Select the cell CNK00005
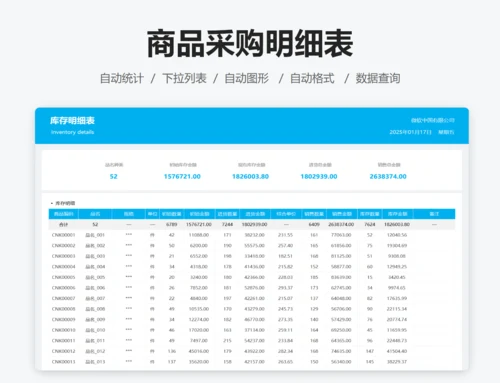 pos(63,277)
